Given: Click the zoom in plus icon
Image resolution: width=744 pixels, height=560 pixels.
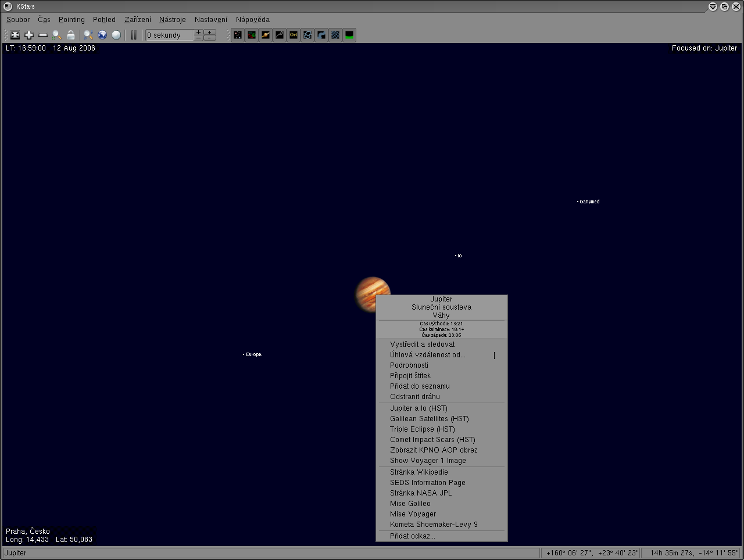Looking at the screenshot, I should click(x=29, y=35).
